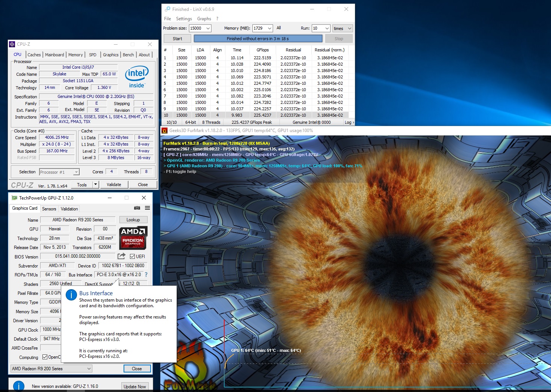
Task: Click the Close button in GPU-Z
Action: point(137,369)
